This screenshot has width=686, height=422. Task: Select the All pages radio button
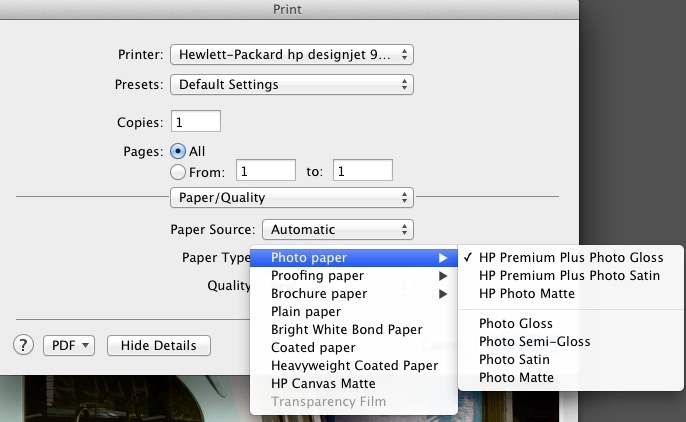pyautogui.click(x=178, y=151)
